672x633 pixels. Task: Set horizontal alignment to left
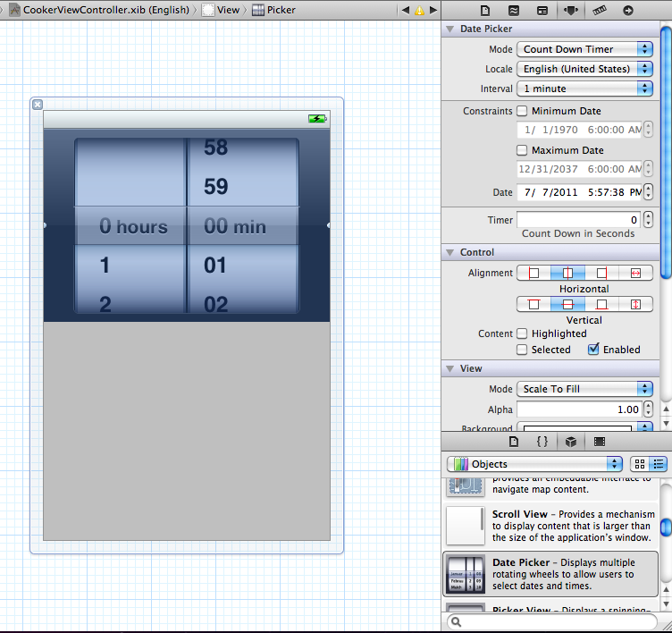tap(533, 273)
